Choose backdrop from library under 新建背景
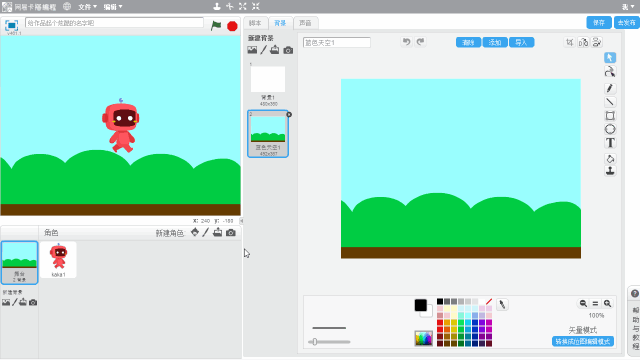 tap(252, 50)
